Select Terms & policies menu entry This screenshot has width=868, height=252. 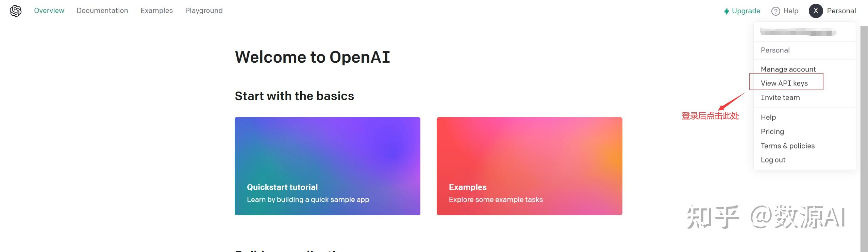click(787, 145)
